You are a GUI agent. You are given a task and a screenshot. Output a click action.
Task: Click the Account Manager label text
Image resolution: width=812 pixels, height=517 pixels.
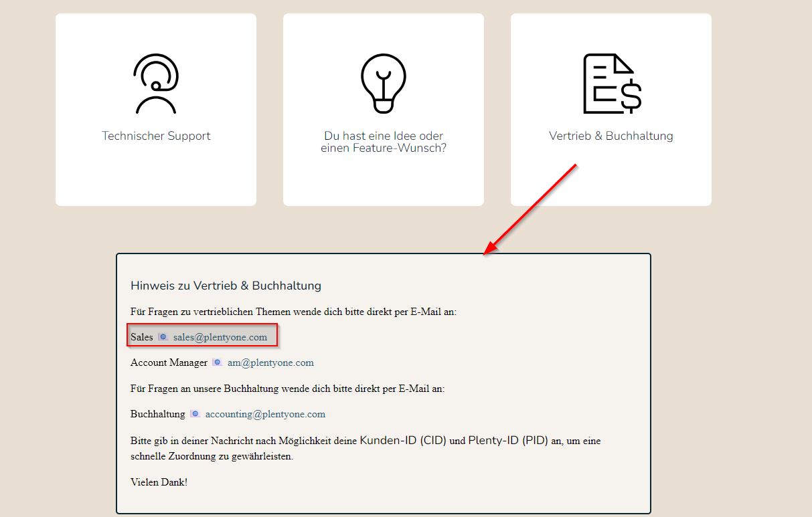point(169,363)
